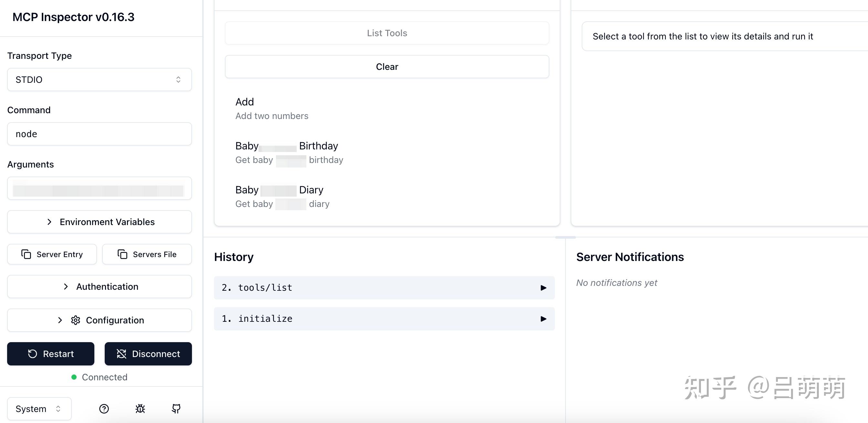Expand the Authentication section
868x423 pixels.
coord(100,287)
